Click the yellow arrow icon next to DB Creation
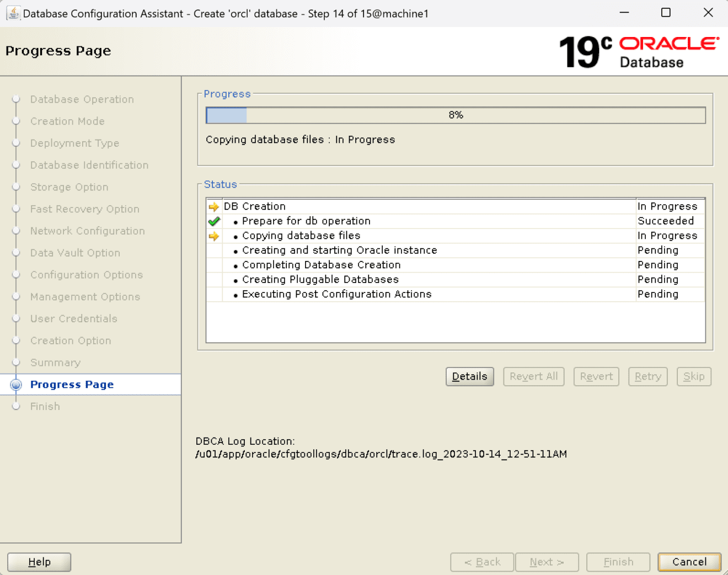The height and width of the screenshot is (575, 728). (213, 206)
